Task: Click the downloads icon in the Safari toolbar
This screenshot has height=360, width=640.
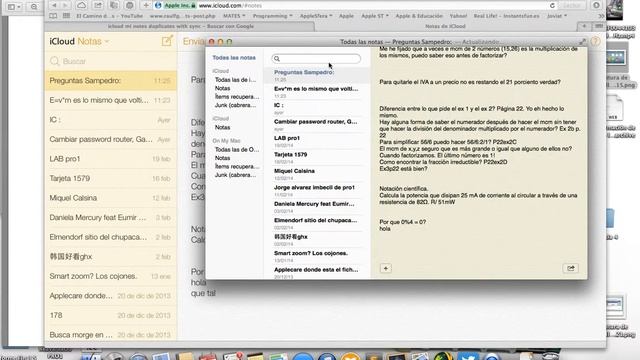Action: (x=596, y=5)
